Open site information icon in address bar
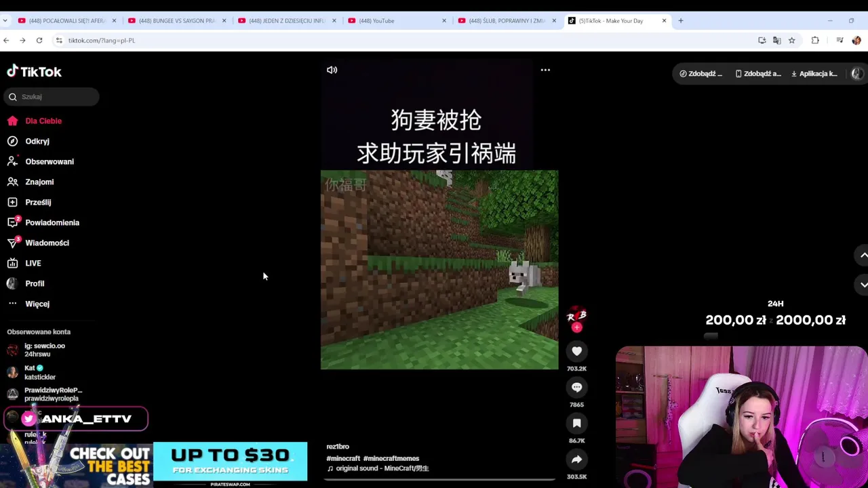This screenshot has width=868, height=488. pyautogui.click(x=60, y=41)
